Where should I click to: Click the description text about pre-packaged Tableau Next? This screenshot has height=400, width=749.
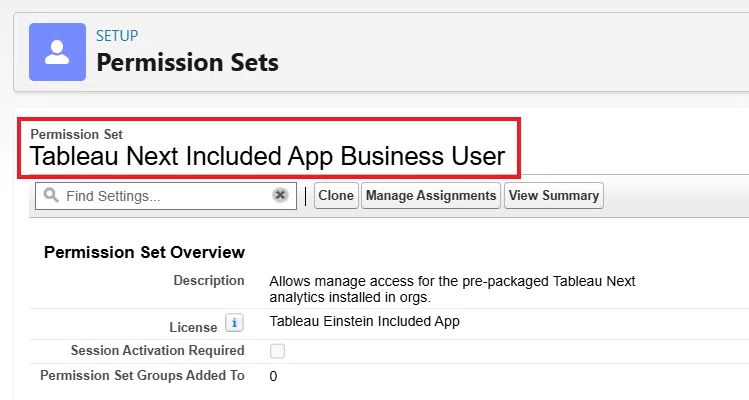pos(452,289)
